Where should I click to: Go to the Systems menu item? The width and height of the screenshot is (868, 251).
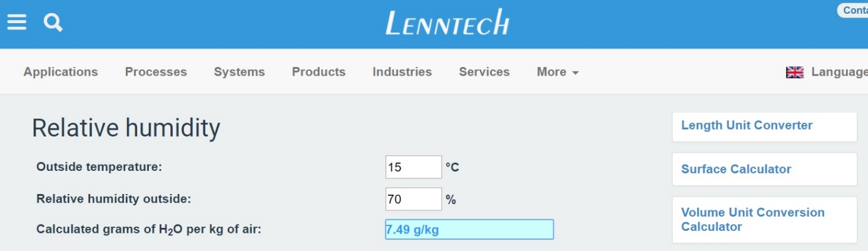tap(239, 72)
